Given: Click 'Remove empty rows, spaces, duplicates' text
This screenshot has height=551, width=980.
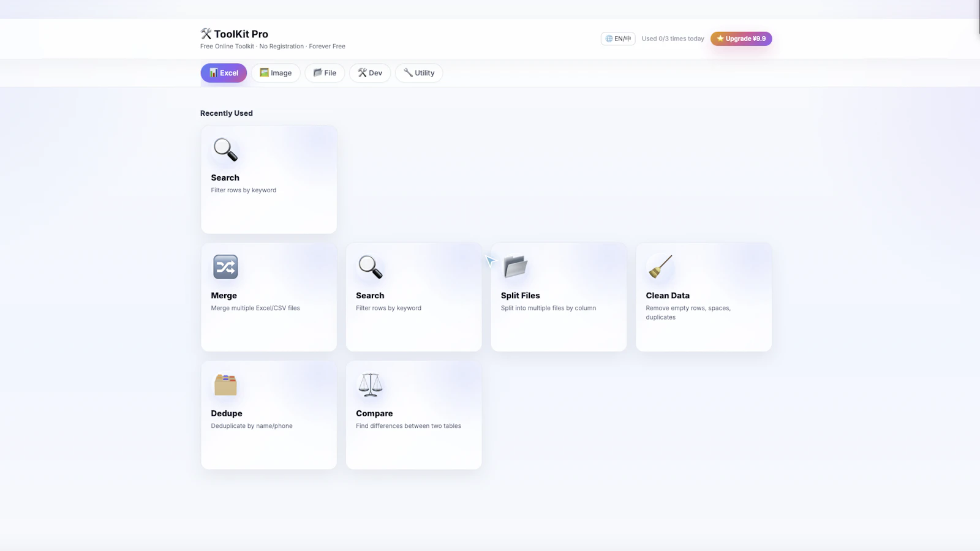Looking at the screenshot, I should click(688, 312).
